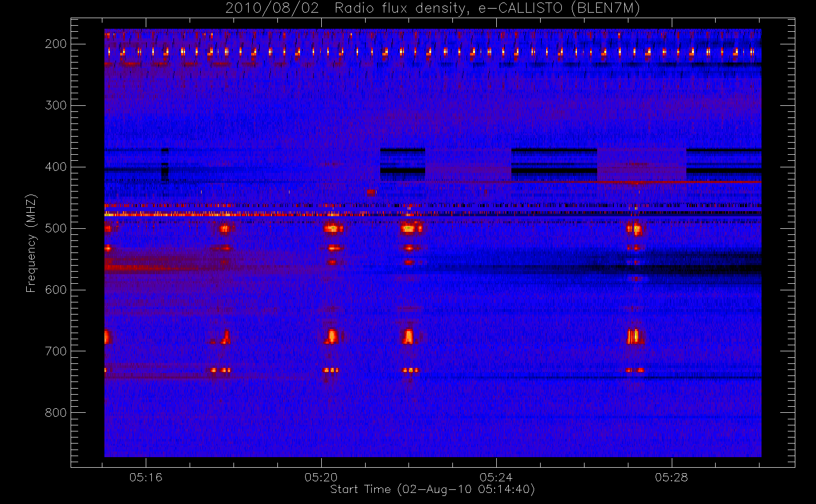Click the 700 frequency tick label
Image resolution: width=816 pixels, height=504 pixels.
click(x=56, y=351)
